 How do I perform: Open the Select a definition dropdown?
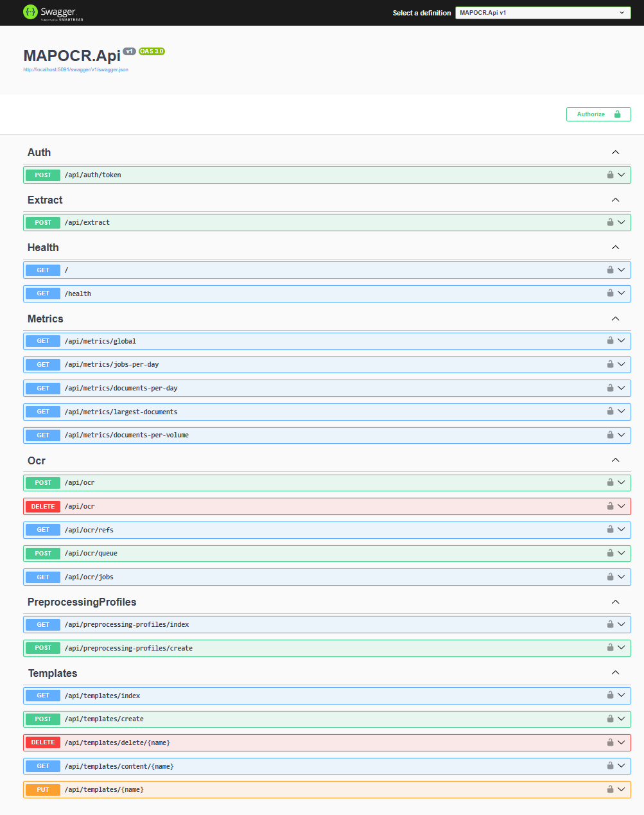[x=542, y=12]
